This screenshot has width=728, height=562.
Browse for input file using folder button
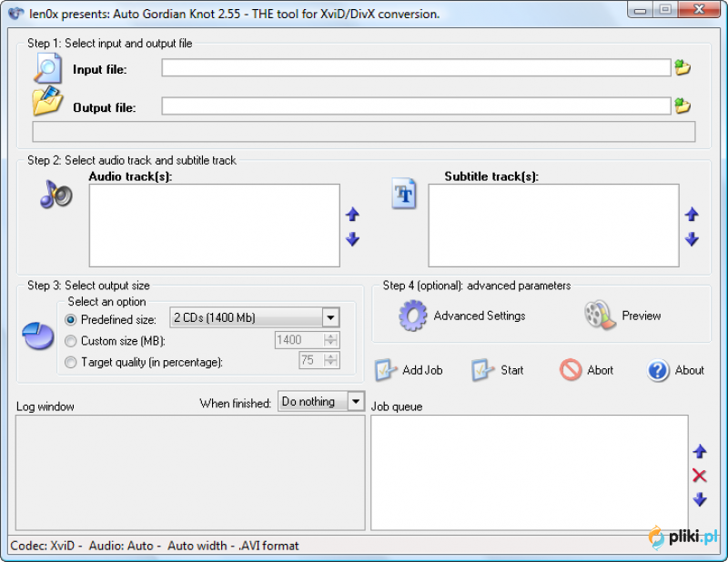click(682, 68)
